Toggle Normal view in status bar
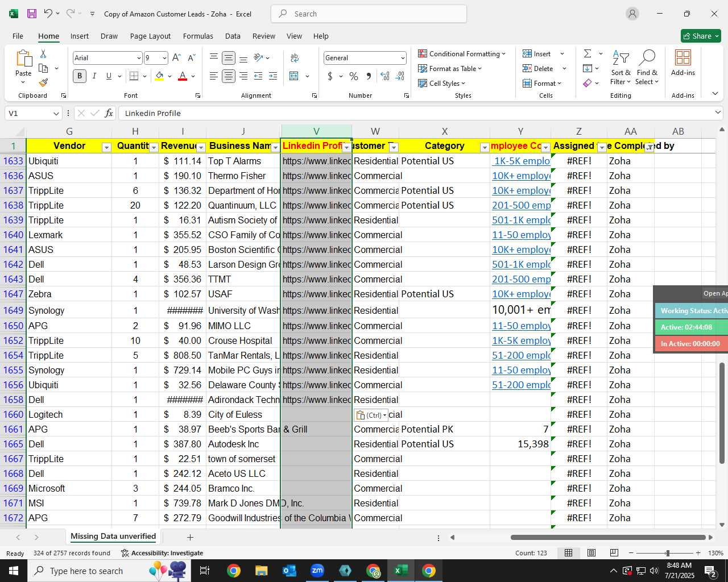 click(x=568, y=553)
